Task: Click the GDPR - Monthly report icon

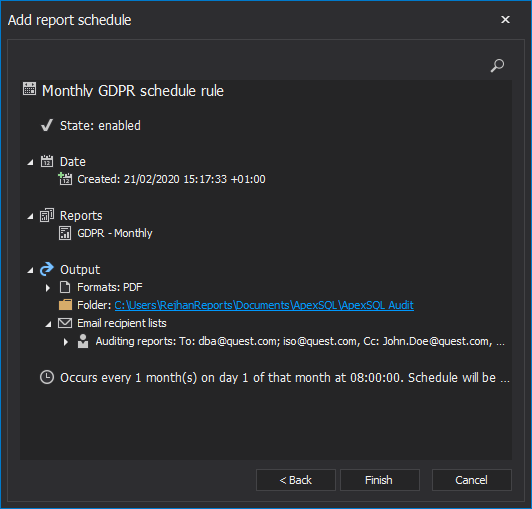Action: [65, 233]
